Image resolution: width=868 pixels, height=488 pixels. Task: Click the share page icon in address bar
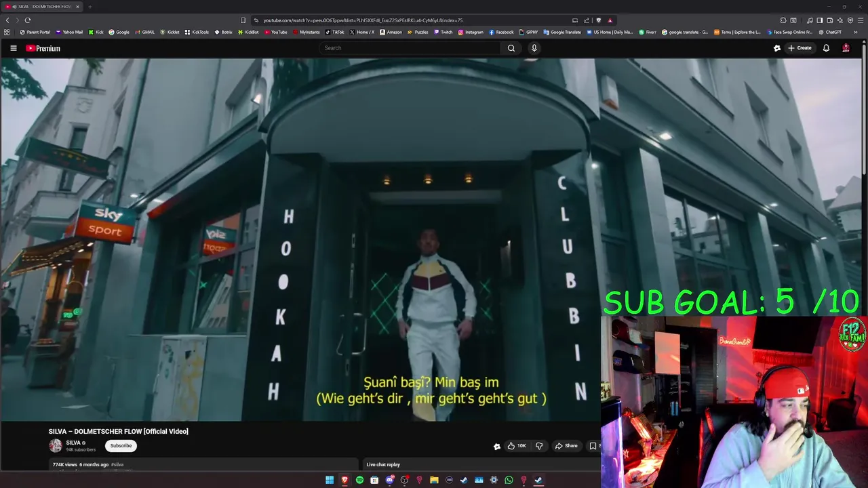[x=587, y=20]
